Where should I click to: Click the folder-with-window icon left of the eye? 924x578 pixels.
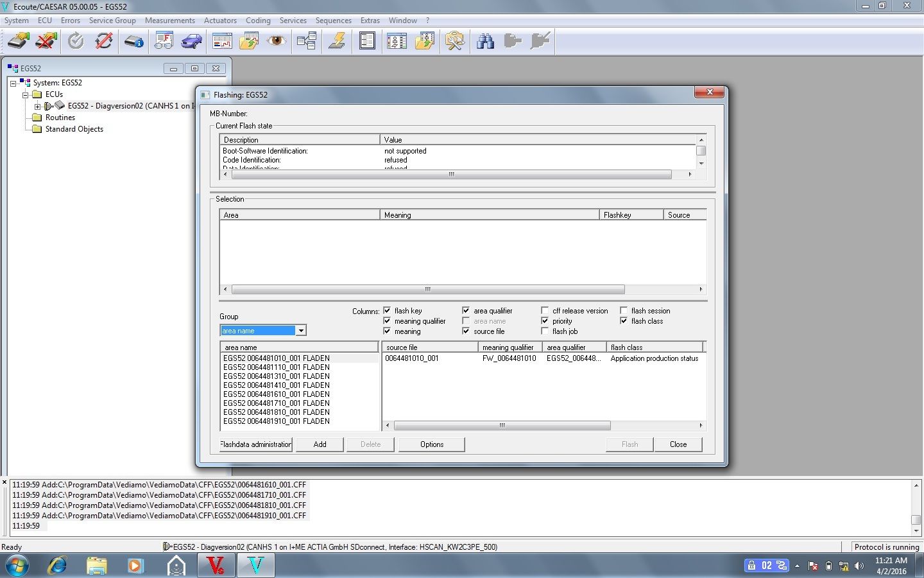pos(249,42)
